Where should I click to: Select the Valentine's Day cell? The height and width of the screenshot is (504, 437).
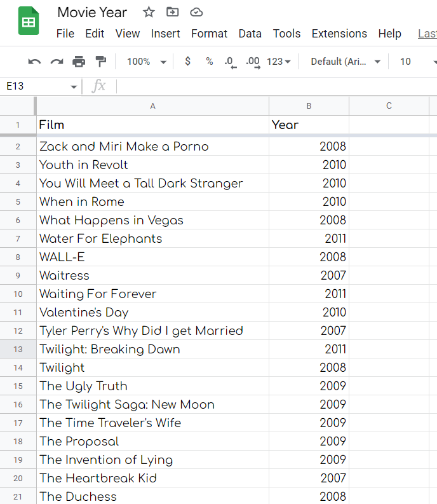click(152, 313)
